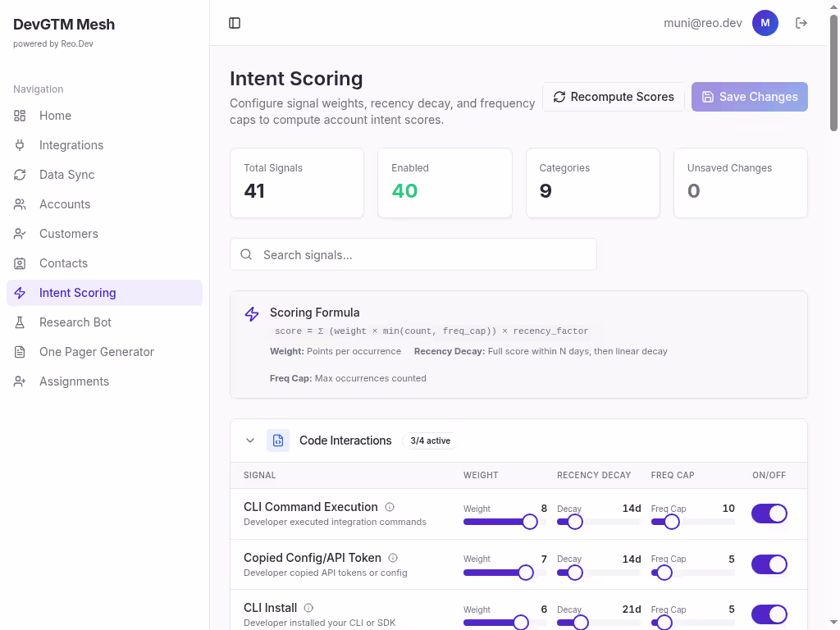
Task: Adjust Copied Config/API Token weight slider
Action: 504,573
